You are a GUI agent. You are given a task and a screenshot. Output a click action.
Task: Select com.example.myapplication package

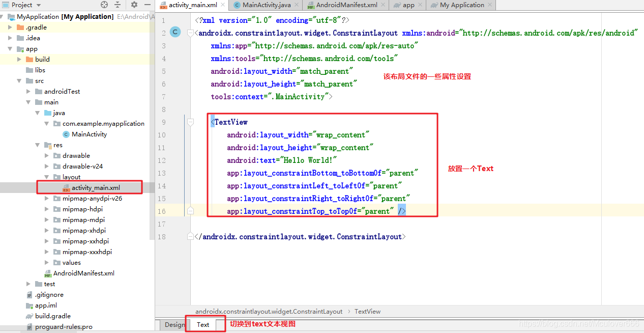[103, 124]
